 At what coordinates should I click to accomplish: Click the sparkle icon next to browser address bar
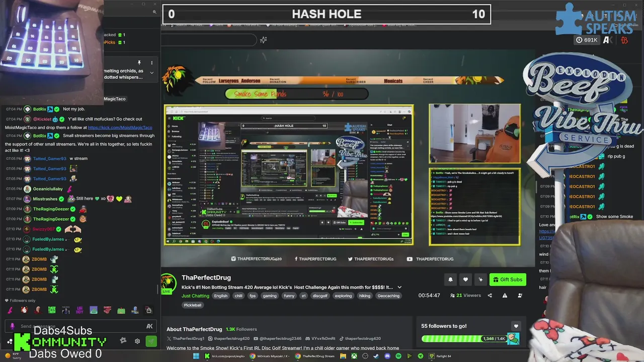coord(263,40)
